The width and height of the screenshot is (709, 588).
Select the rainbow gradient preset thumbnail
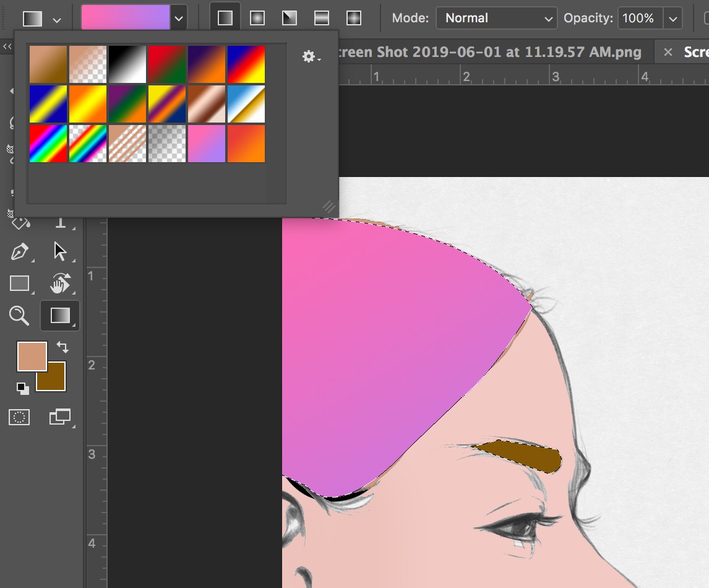coord(48,144)
